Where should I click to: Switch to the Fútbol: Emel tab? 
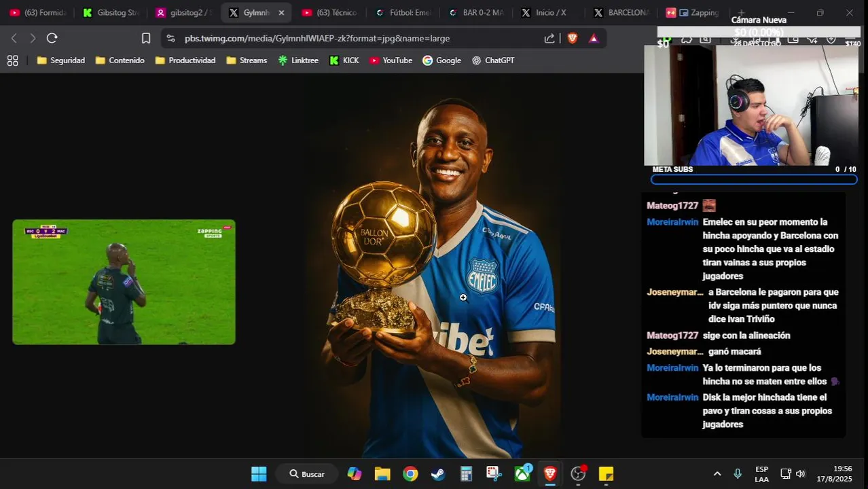pyautogui.click(x=403, y=13)
